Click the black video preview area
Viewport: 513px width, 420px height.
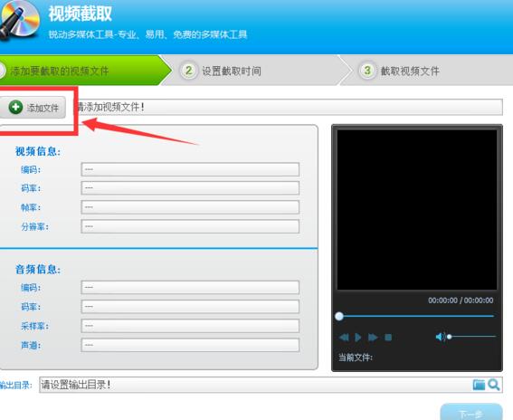pyautogui.click(x=417, y=209)
